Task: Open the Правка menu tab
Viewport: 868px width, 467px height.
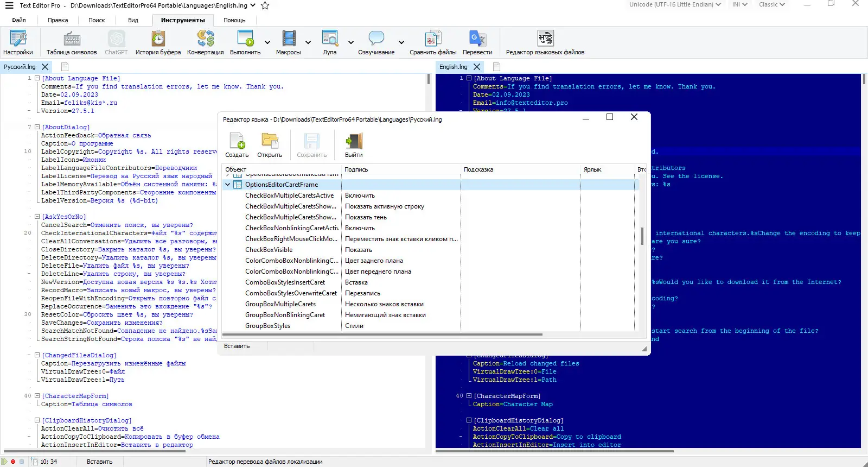Action: (x=58, y=20)
